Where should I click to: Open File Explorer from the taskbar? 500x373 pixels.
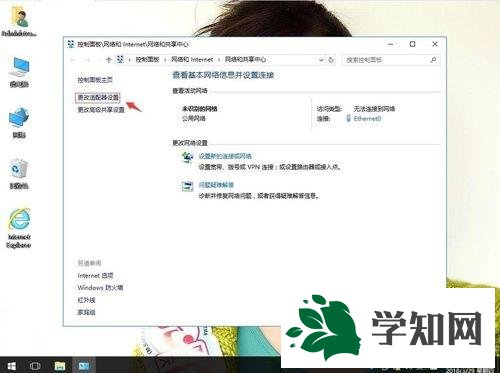[60, 366]
